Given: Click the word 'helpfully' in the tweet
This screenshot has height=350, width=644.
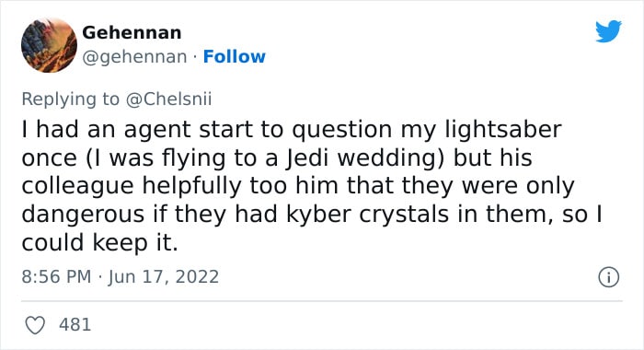Looking at the screenshot, I should [x=192, y=186].
